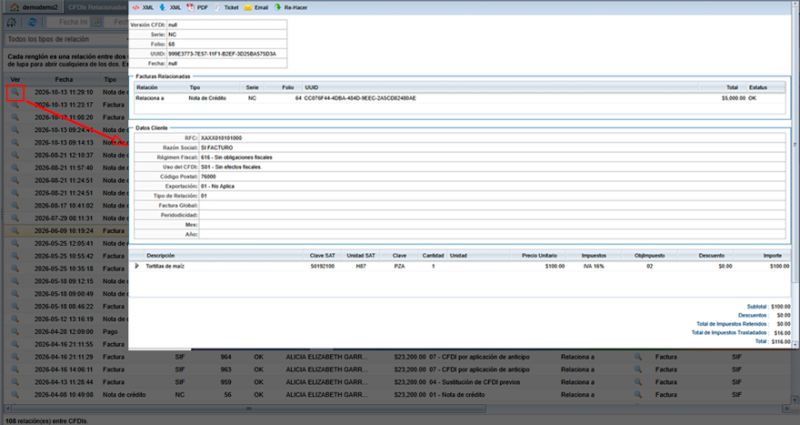Select related invoice row 'Relaciona a' Nota de Crédito
The width and height of the screenshot is (800, 425).
coord(459,98)
